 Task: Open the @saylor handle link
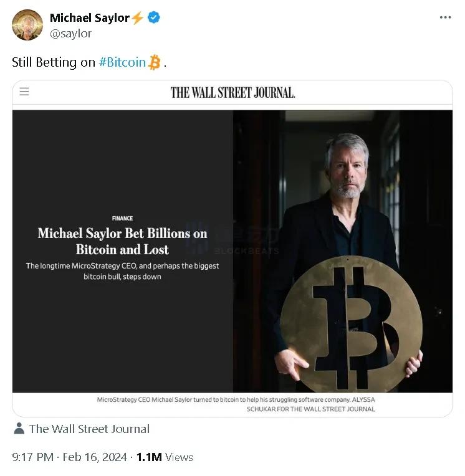[x=70, y=34]
